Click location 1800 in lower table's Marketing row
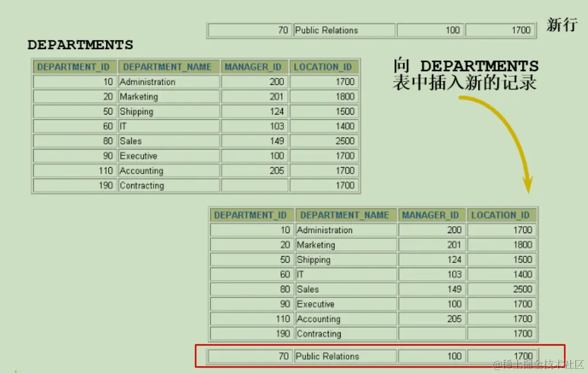588x374 pixels. coord(523,245)
